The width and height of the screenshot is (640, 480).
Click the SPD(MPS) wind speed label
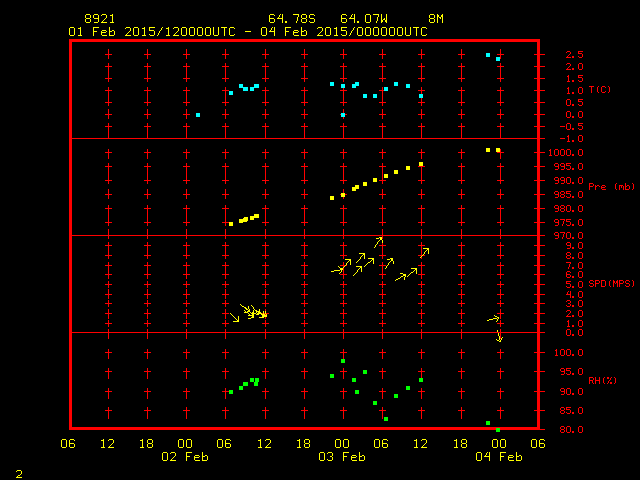(x=611, y=284)
